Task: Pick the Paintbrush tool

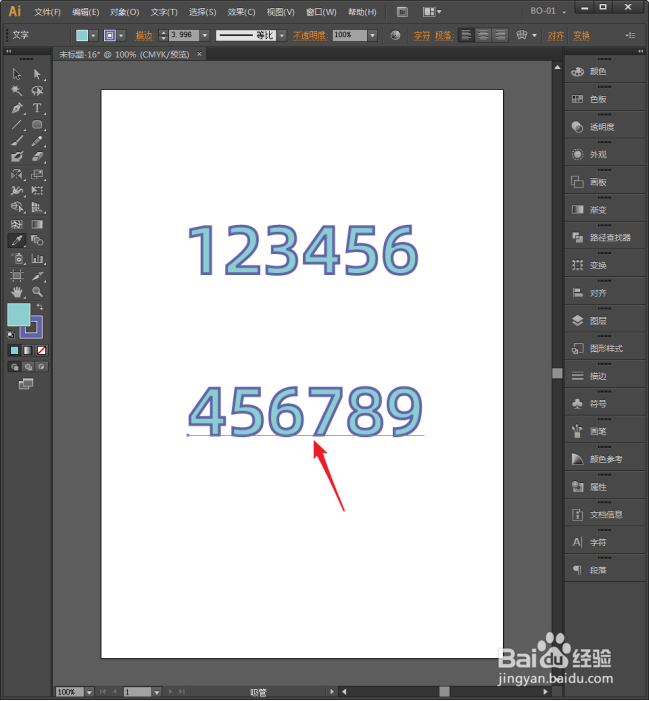Action: [x=17, y=141]
